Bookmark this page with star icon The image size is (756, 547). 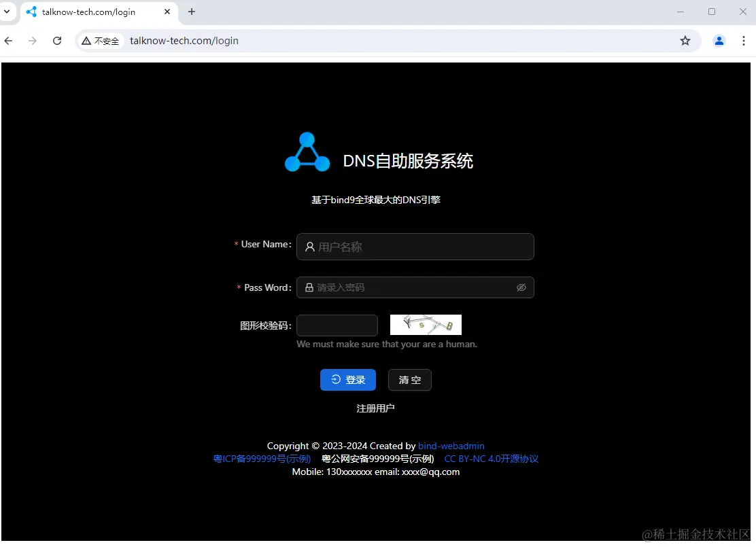point(685,41)
